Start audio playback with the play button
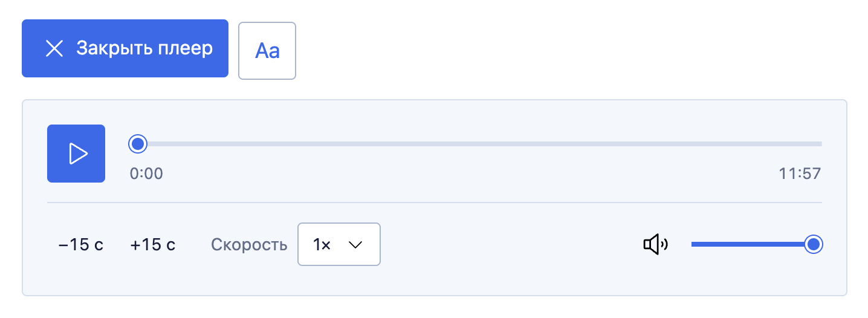The width and height of the screenshot is (868, 318). point(76,154)
